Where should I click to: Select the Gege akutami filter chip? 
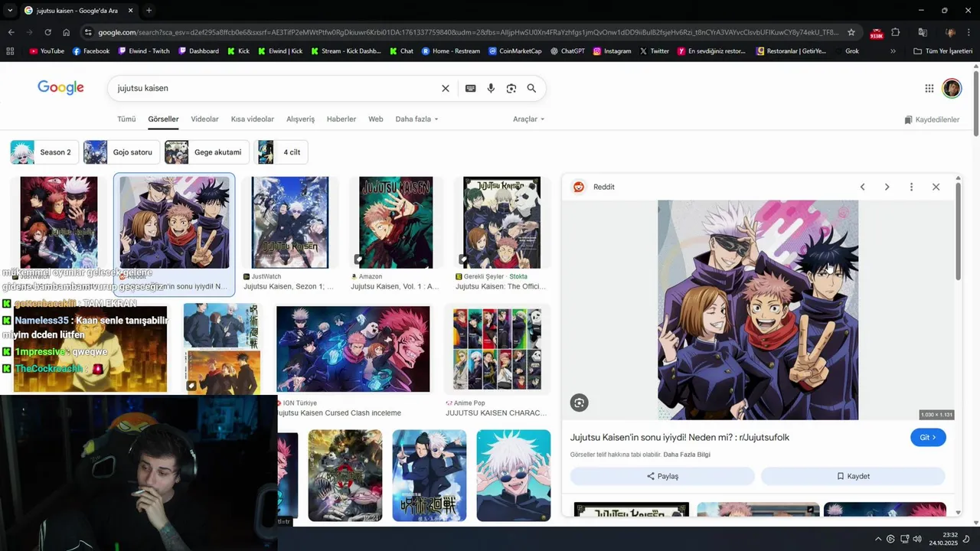tap(206, 152)
